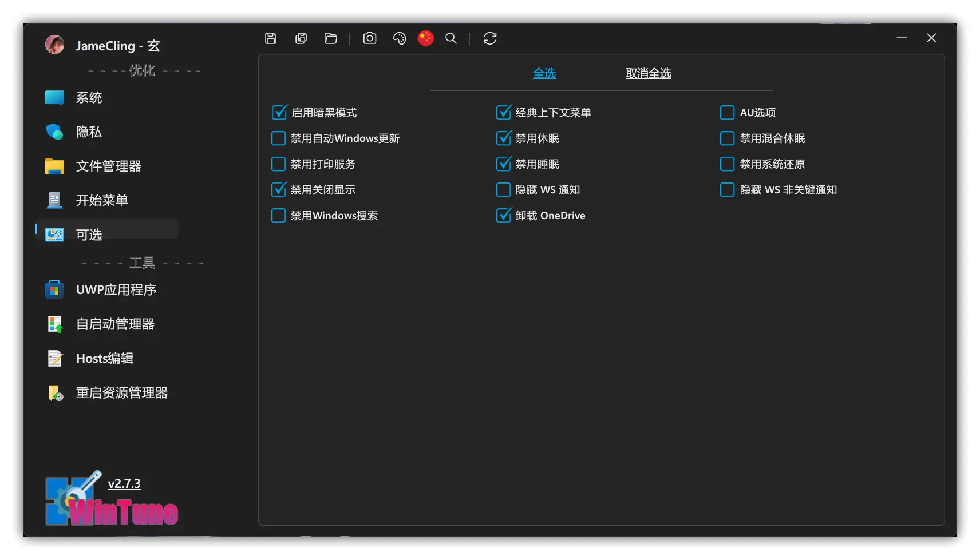Image resolution: width=980 pixels, height=560 pixels.
Task: Open the folder icon in top toolbar
Action: pos(331,38)
